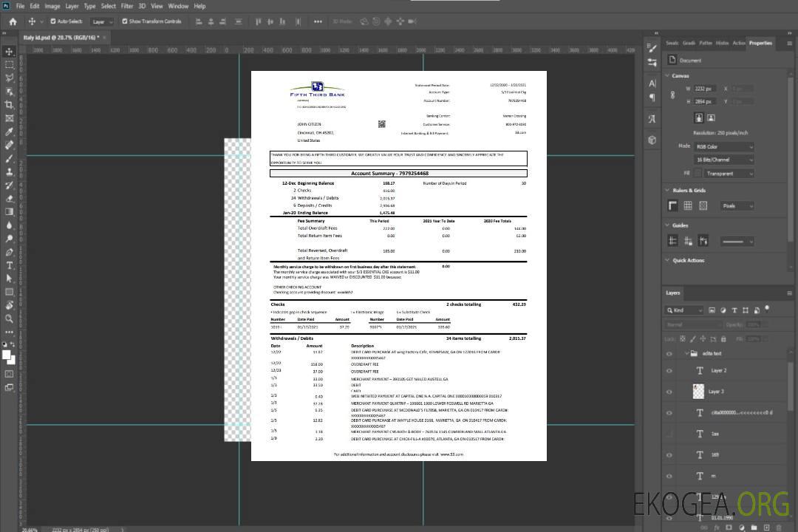Select the Frame tool
The width and height of the screenshot is (798, 532).
point(9,118)
